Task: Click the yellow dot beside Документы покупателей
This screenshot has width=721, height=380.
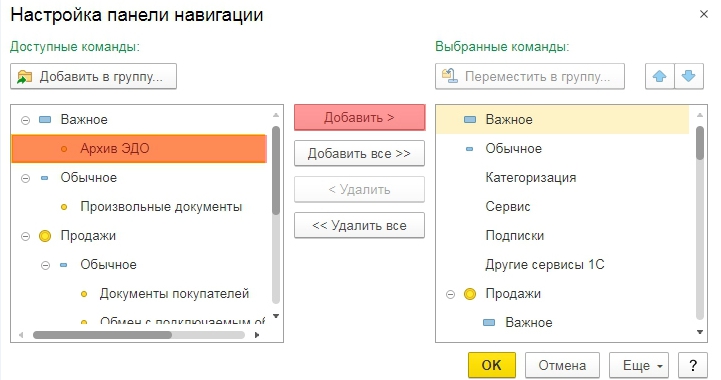Action: point(84,294)
